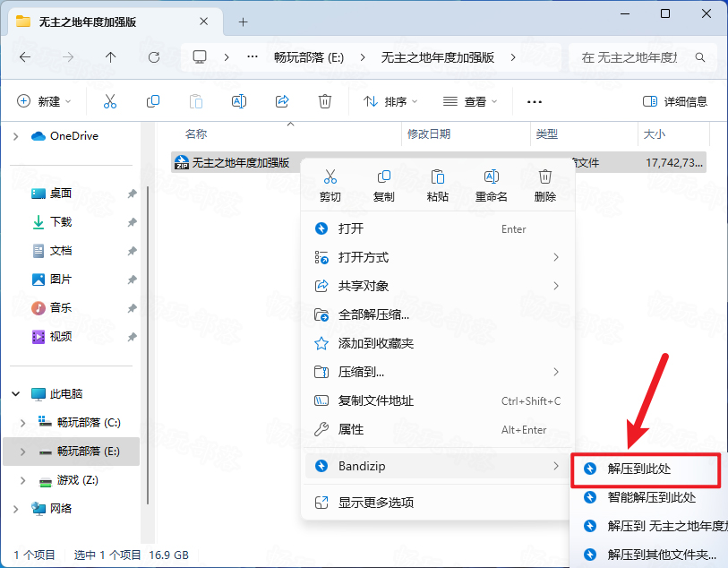Sort by the 名称 column header
This screenshot has height=568, width=728.
click(x=195, y=134)
